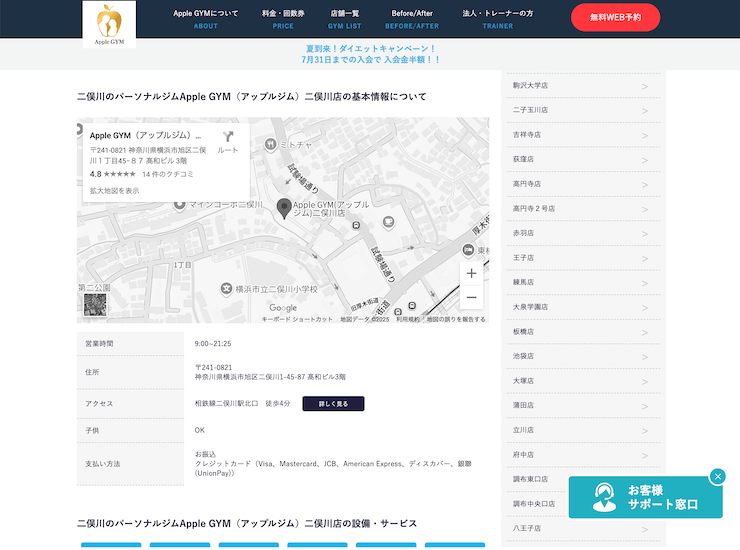Click the Apple GYM logo
This screenshot has height=550, width=740.
click(x=109, y=24)
